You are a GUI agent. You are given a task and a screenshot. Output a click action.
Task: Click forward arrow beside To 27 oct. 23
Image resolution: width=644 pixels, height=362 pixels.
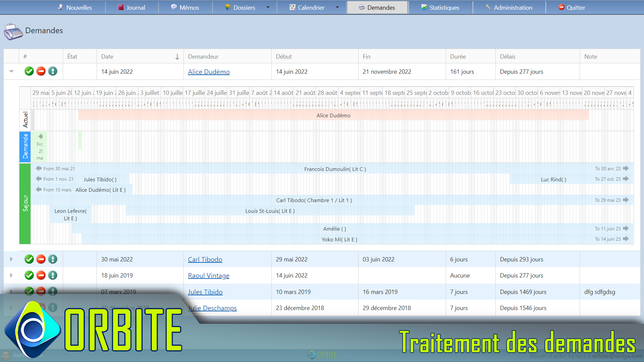tap(626, 179)
